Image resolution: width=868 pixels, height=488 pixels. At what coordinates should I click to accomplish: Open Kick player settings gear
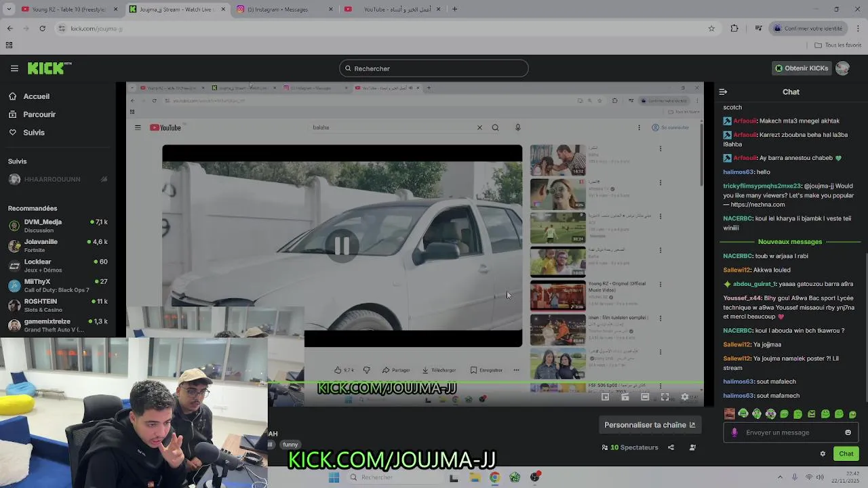tap(684, 397)
